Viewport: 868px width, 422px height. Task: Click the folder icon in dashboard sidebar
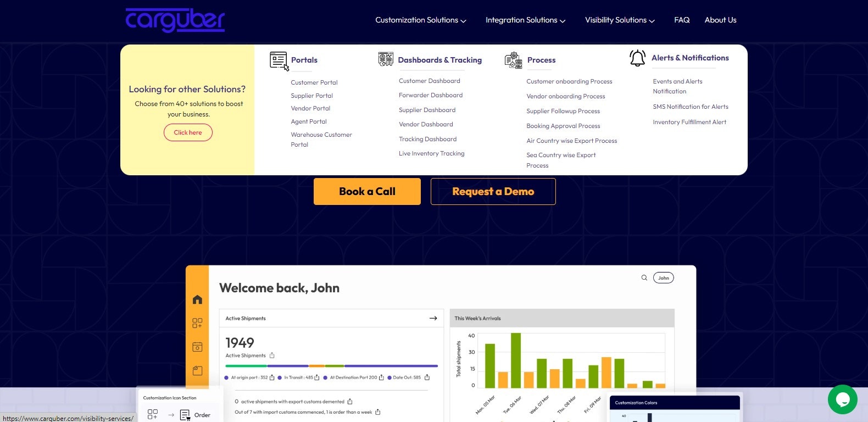[197, 371]
